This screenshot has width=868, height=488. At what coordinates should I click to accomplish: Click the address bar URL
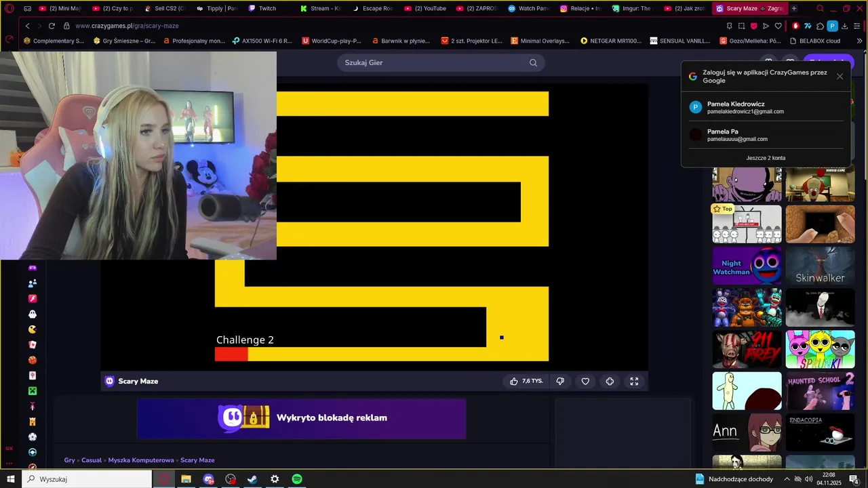tap(127, 26)
